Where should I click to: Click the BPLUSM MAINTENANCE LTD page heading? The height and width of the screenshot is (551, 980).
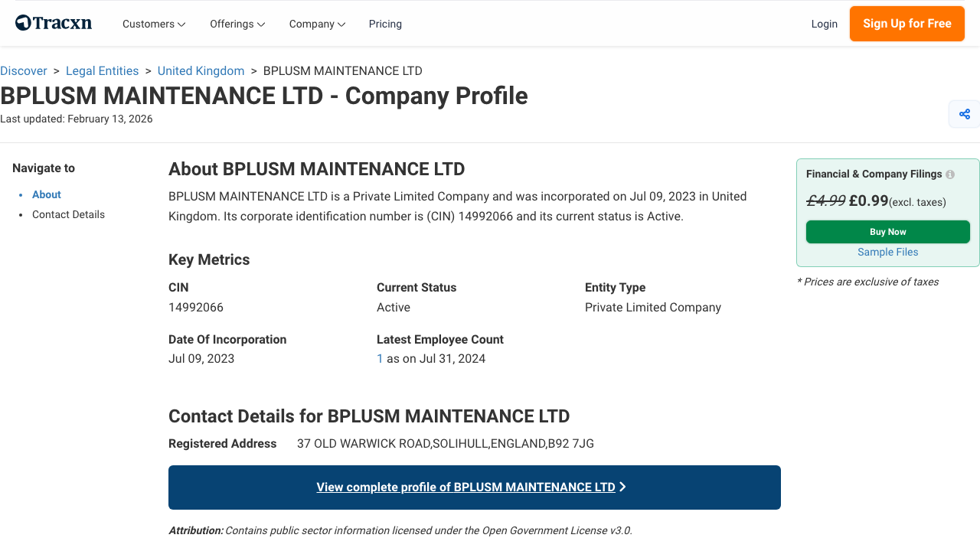[263, 96]
